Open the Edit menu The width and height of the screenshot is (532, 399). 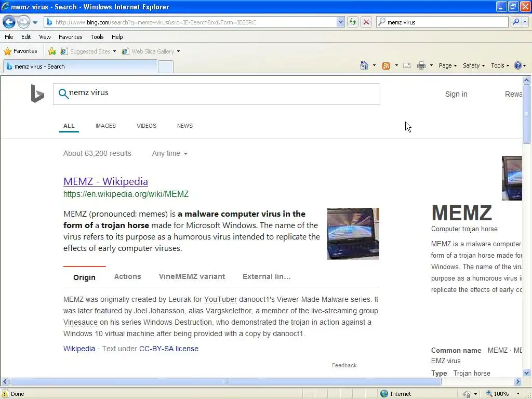[x=26, y=37]
